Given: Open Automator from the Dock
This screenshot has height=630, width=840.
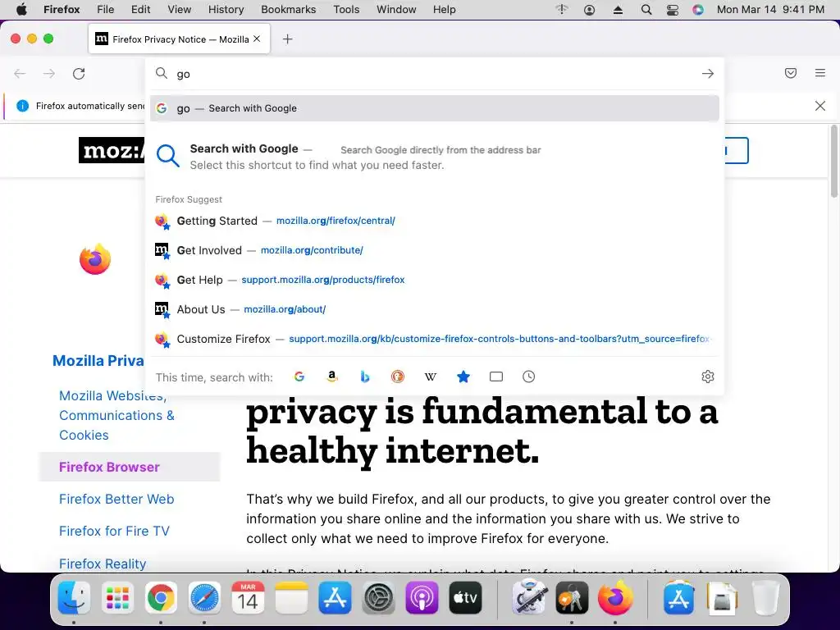Looking at the screenshot, I should pyautogui.click(x=529, y=597).
